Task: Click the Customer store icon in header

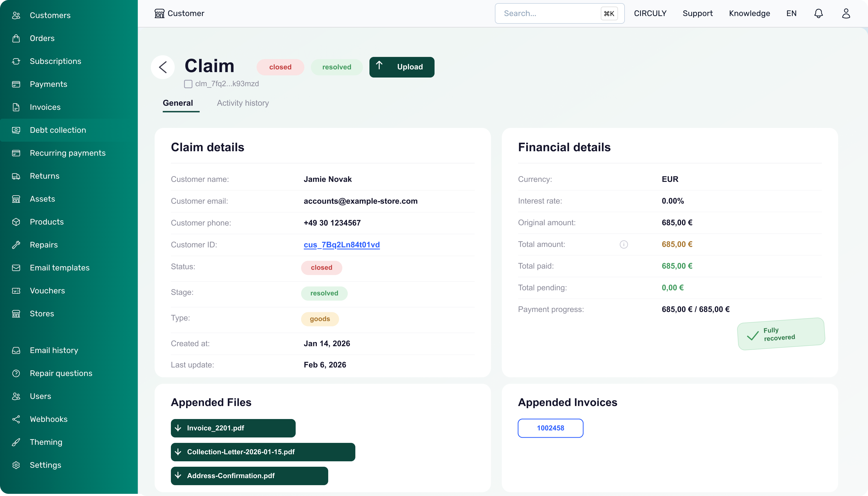Action: click(159, 14)
